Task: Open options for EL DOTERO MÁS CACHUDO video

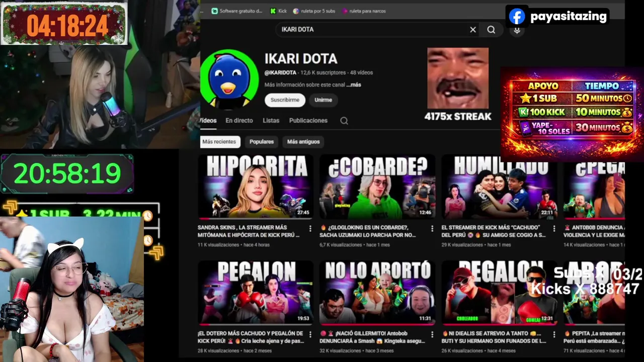Action: [310, 334]
